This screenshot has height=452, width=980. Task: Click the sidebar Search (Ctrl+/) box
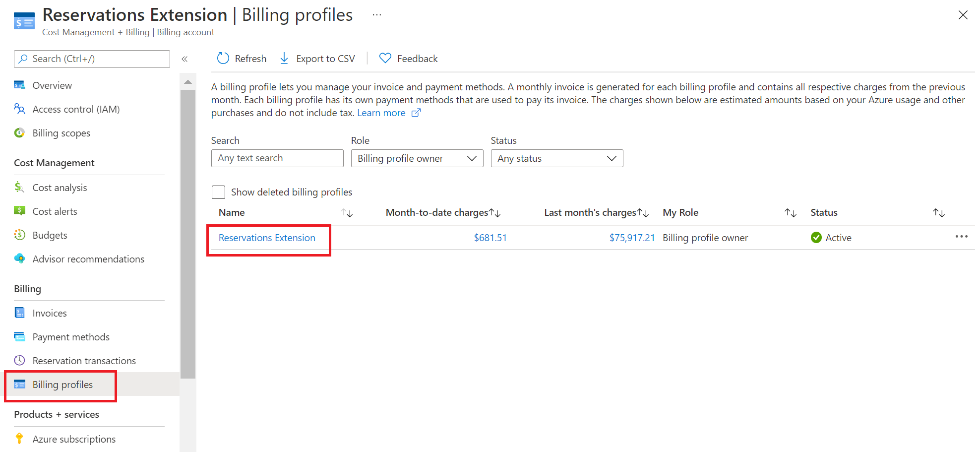[x=92, y=59]
